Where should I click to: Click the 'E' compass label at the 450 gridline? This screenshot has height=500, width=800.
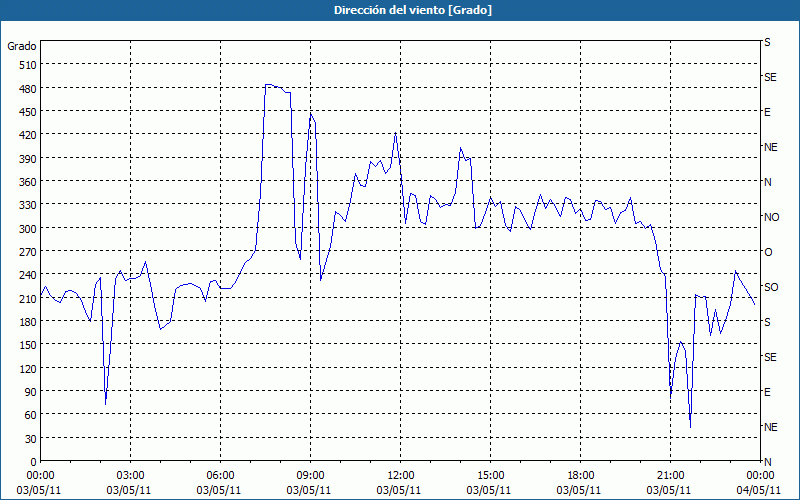[767, 112]
